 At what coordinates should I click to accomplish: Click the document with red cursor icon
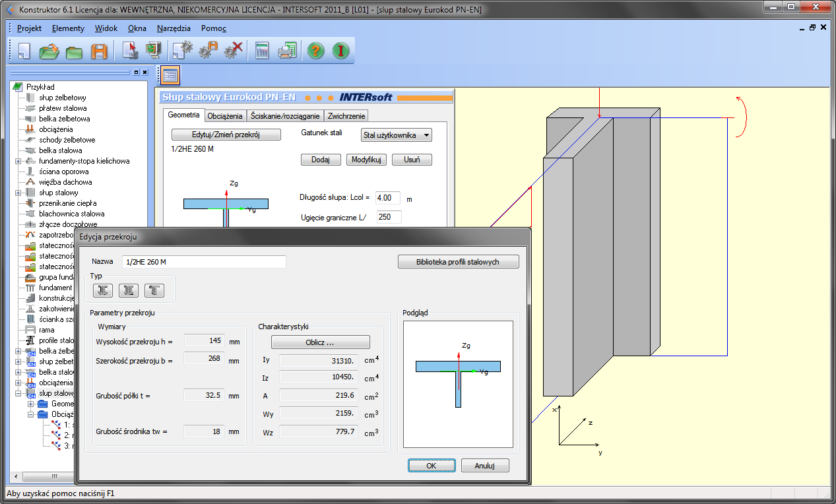[131, 51]
